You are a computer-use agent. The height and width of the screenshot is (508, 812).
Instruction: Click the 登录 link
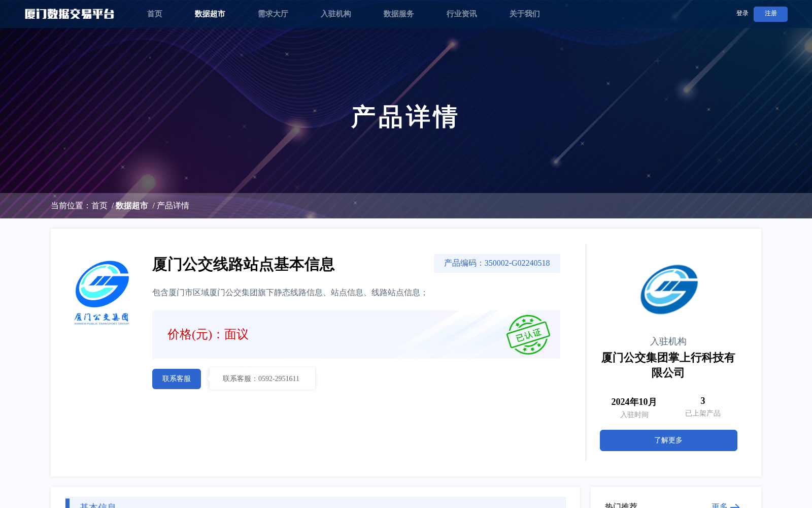pos(742,14)
